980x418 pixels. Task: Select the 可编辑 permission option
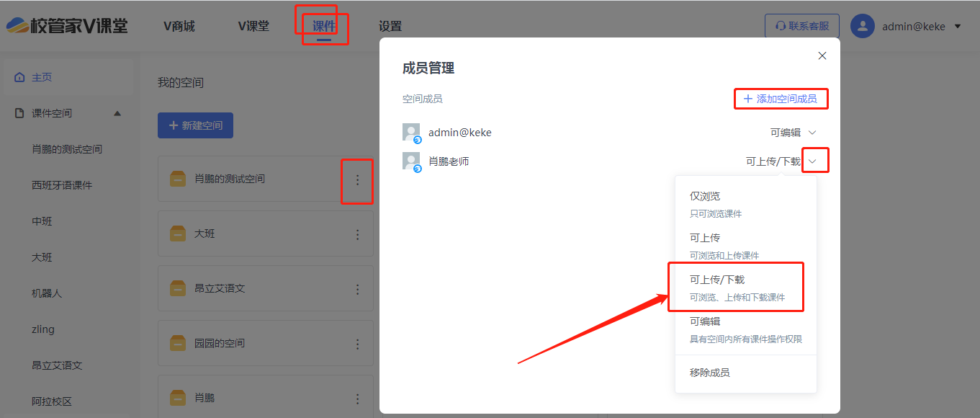(746, 329)
